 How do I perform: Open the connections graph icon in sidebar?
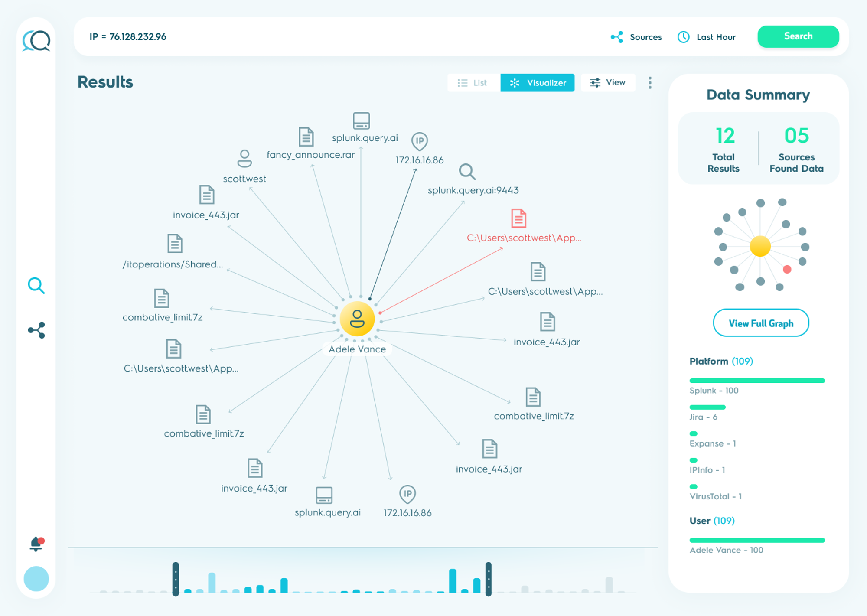(x=36, y=330)
